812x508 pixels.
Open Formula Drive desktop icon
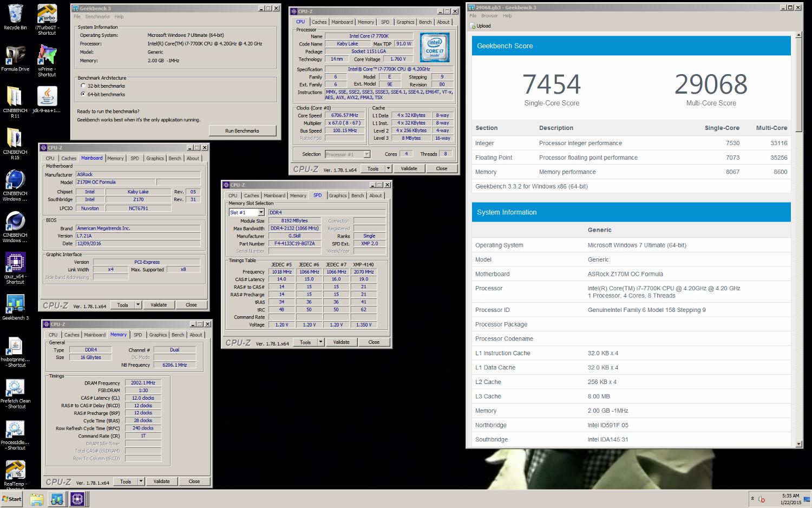click(15, 58)
